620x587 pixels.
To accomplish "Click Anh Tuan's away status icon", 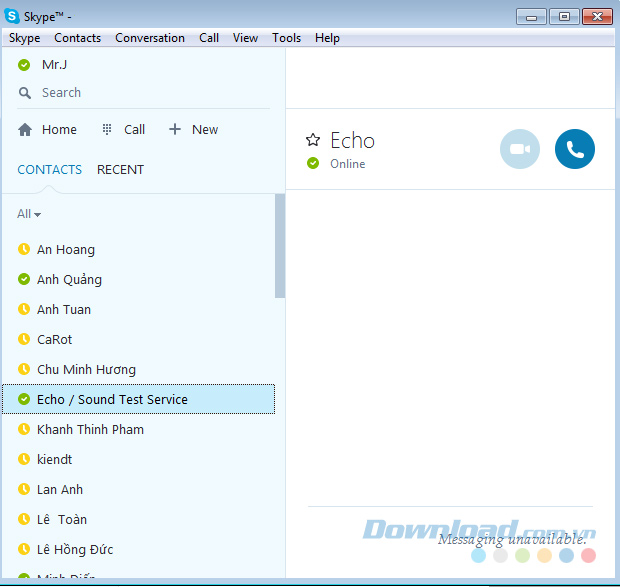I will (24, 309).
